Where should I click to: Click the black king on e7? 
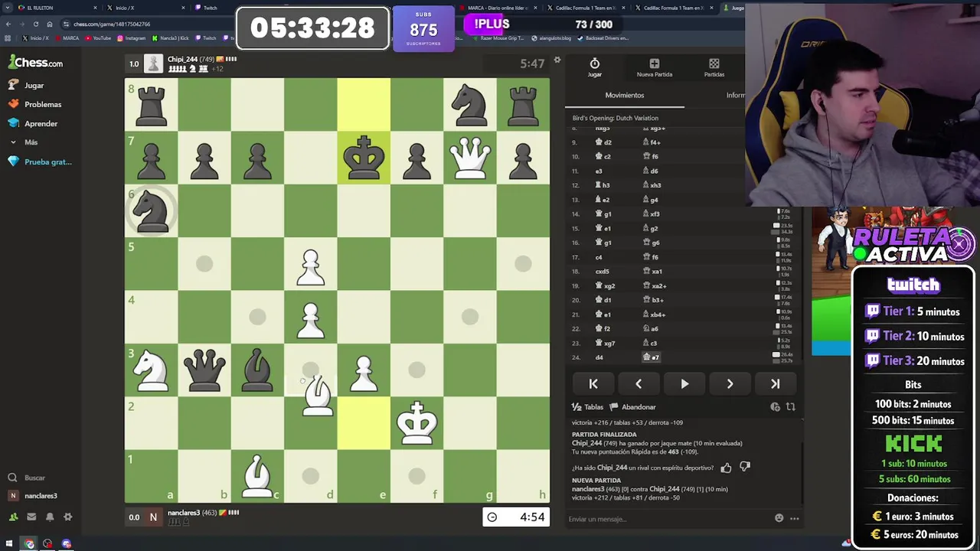coord(364,158)
